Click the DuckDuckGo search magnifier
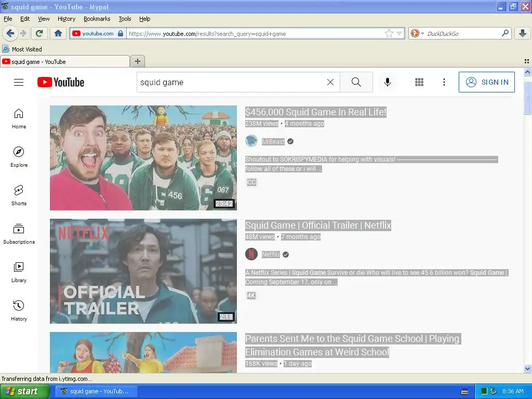This screenshot has width=532, height=399. click(x=505, y=33)
